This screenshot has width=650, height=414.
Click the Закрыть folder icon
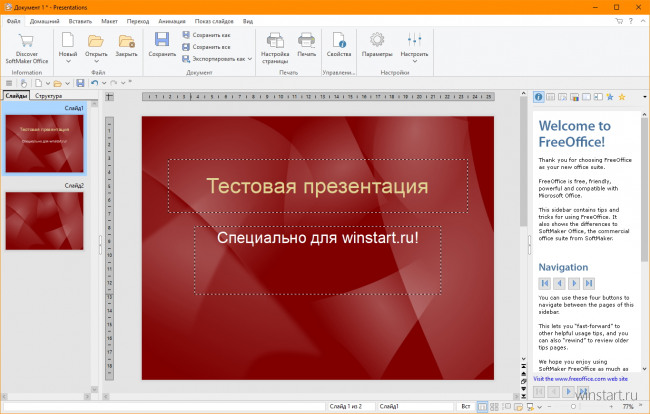126,41
